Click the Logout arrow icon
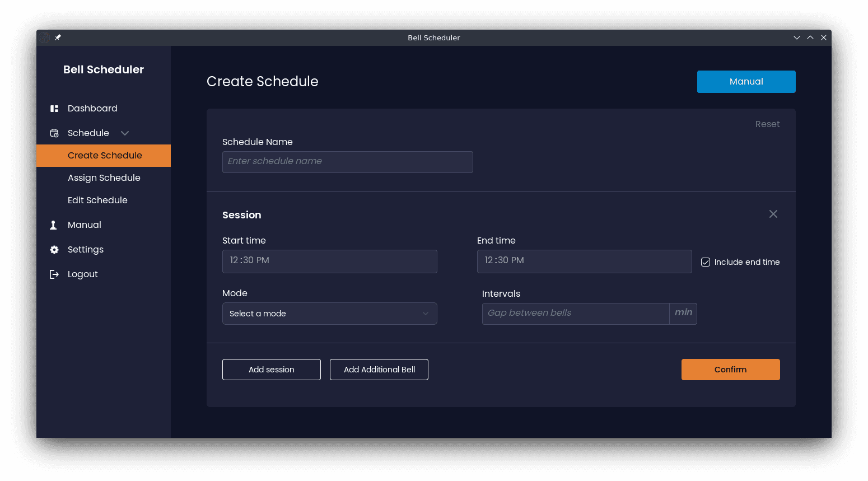The image size is (868, 481). coord(54,274)
